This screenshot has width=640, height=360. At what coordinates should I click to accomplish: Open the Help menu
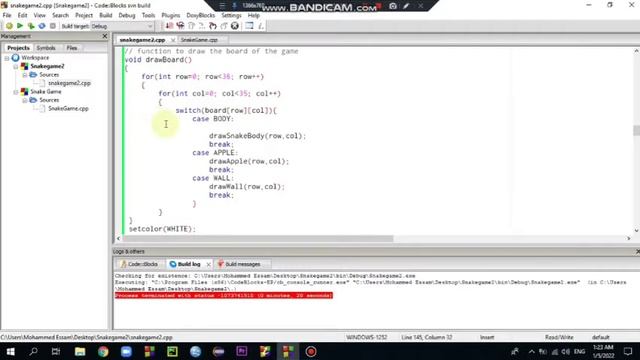click(254, 15)
